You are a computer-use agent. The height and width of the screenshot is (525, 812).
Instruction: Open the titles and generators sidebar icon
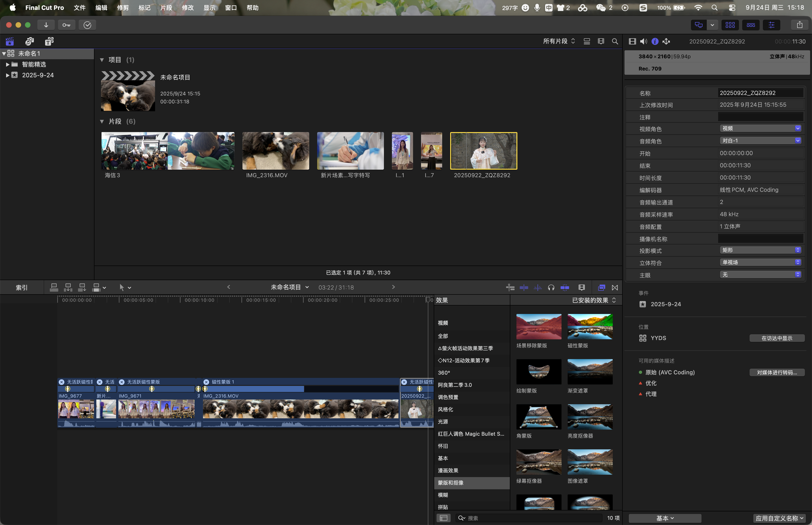coord(49,41)
